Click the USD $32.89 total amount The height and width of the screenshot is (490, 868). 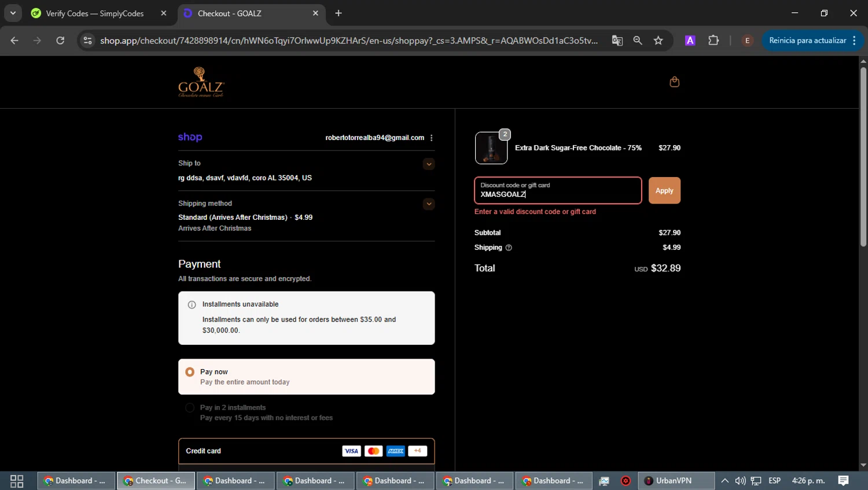tap(657, 268)
